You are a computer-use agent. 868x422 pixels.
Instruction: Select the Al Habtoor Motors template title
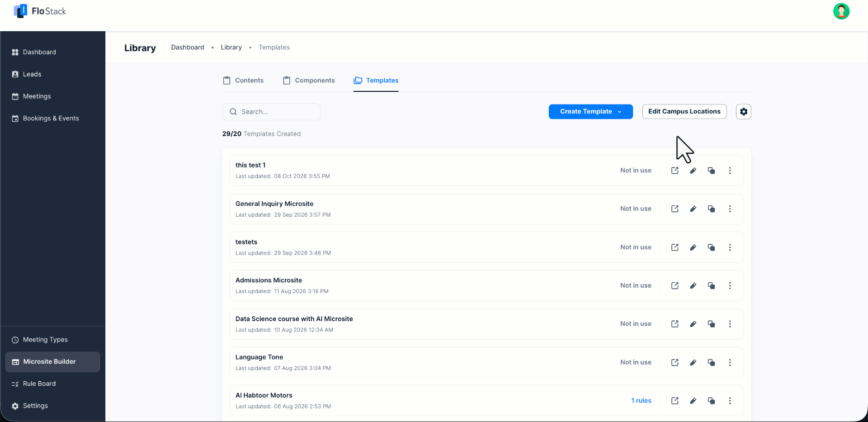coord(264,395)
